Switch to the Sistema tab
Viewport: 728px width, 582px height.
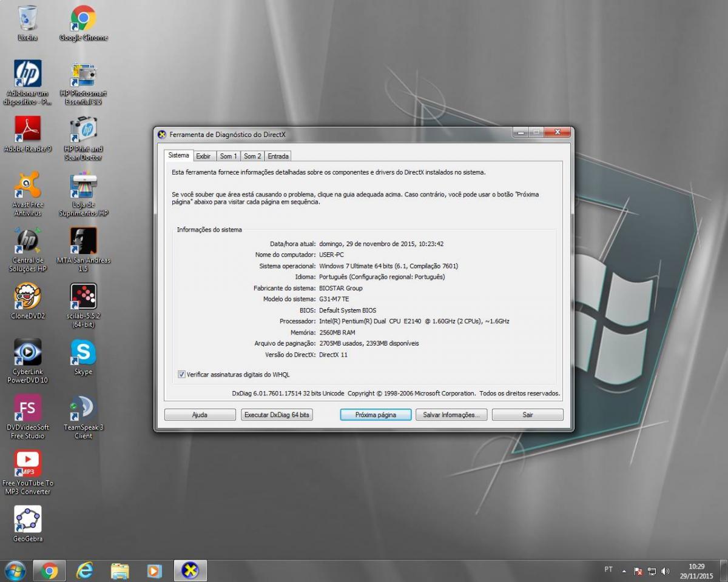point(178,155)
